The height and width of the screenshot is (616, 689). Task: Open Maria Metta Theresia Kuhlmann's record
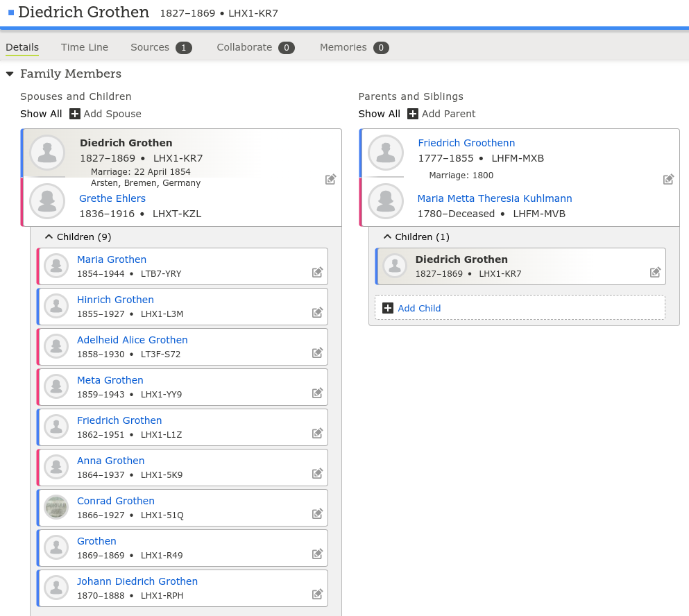tap(494, 198)
